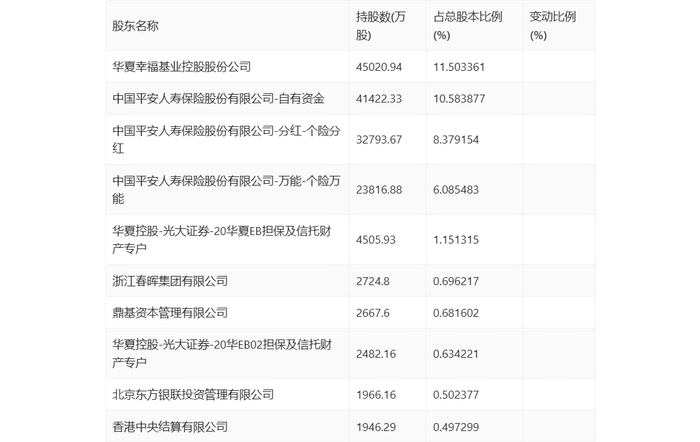Image resolution: width=700 pixels, height=442 pixels.
Task: Select shareholder 北京东方银联投资管理有限公司
Action: pyautogui.click(x=193, y=395)
